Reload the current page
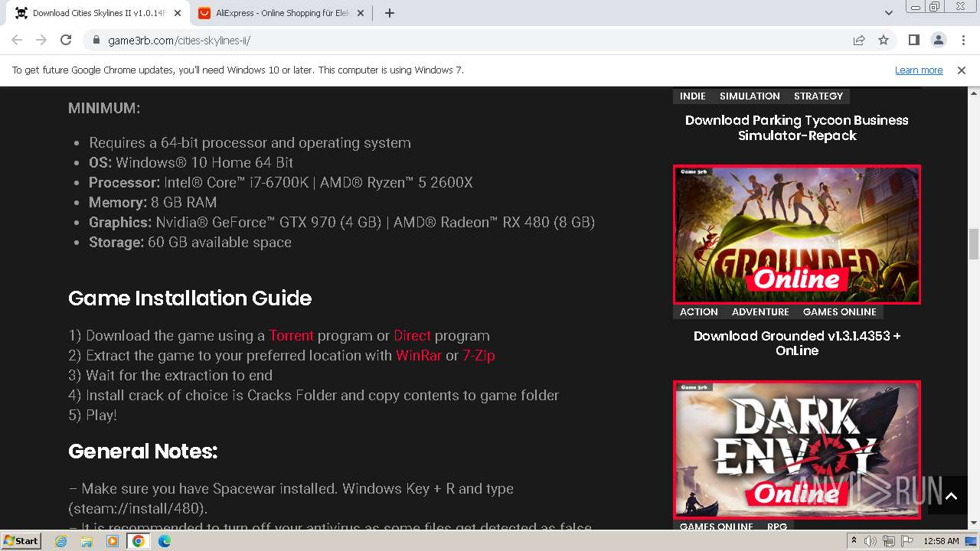Viewport: 980px width, 551px height. tap(66, 40)
